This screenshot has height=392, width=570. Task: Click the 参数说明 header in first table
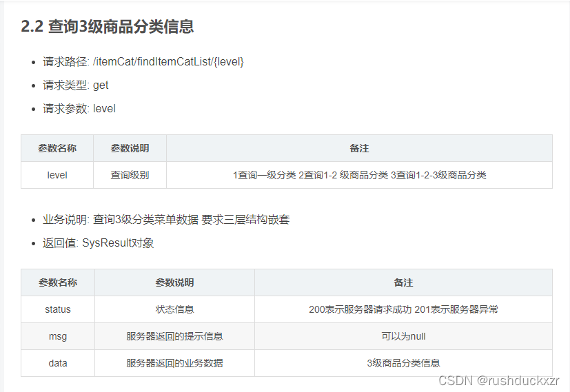tap(130, 148)
